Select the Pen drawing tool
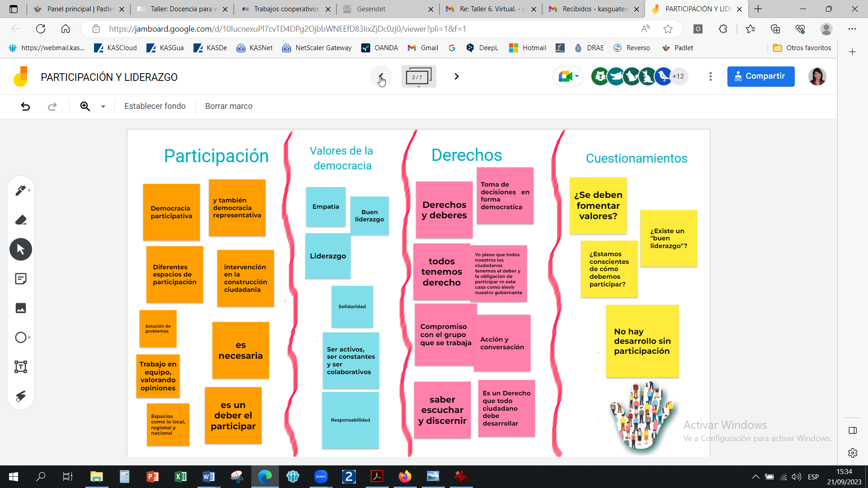The width and height of the screenshot is (868, 488). [x=20, y=191]
